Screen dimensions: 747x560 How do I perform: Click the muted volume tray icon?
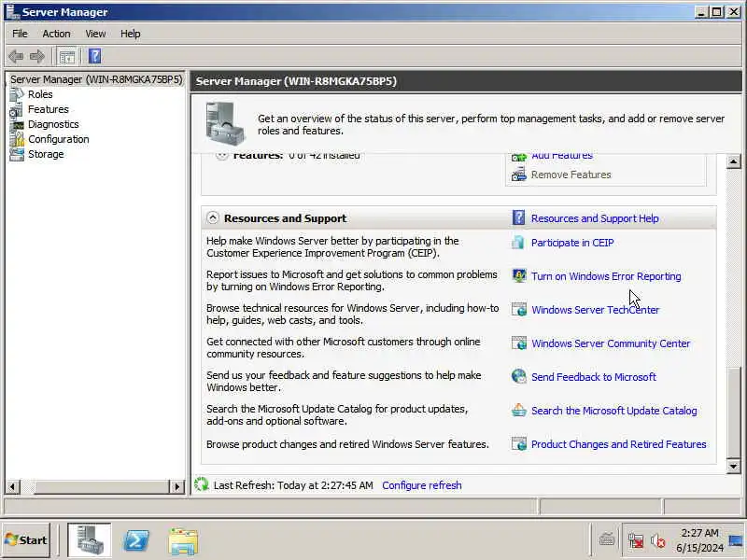point(658,541)
